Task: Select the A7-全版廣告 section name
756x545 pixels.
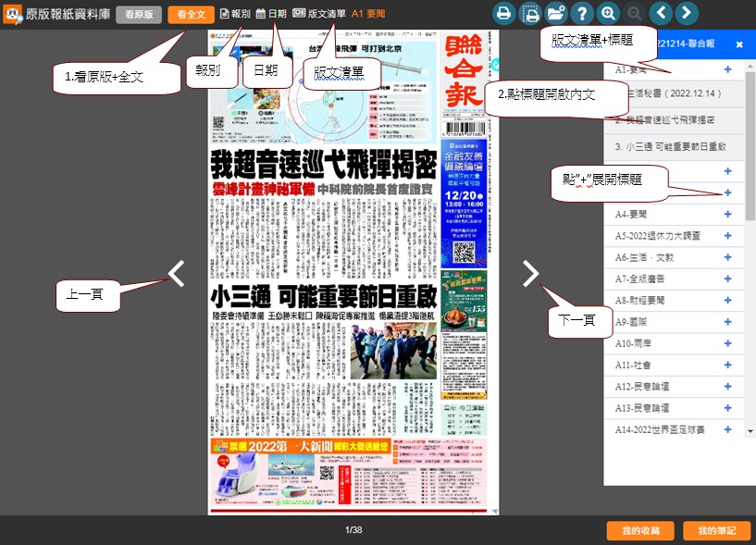Action: coord(639,279)
